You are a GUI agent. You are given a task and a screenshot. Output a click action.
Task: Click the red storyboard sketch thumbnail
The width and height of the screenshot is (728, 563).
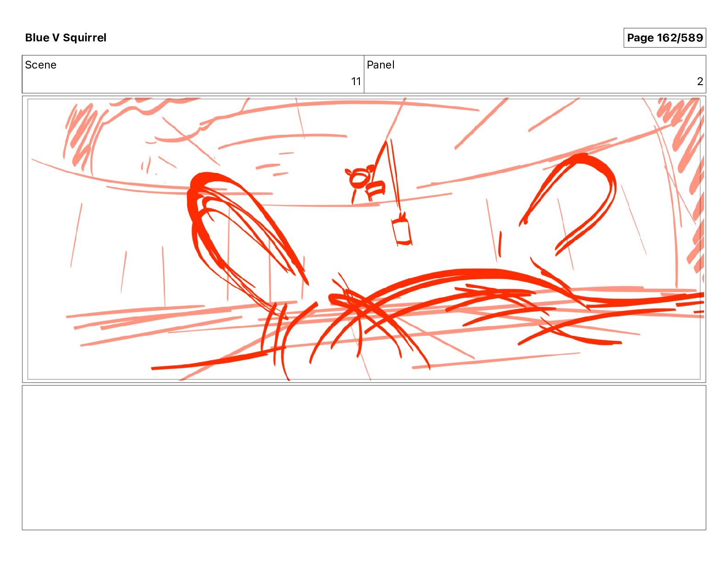pyautogui.click(x=364, y=239)
